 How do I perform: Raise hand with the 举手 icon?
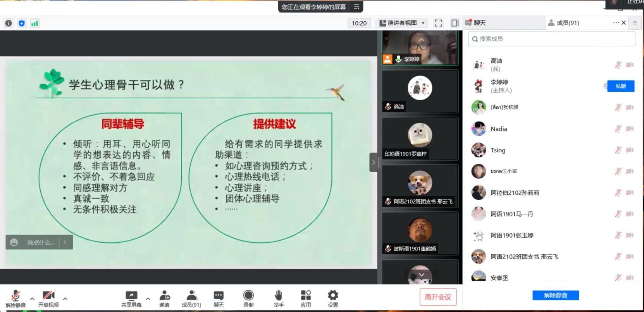tap(278, 296)
